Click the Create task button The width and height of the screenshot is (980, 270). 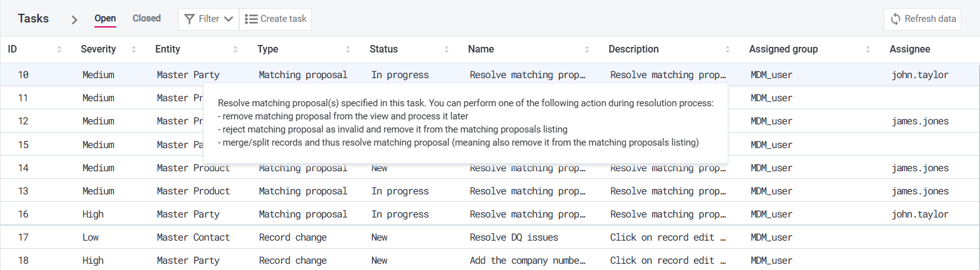coord(275,19)
